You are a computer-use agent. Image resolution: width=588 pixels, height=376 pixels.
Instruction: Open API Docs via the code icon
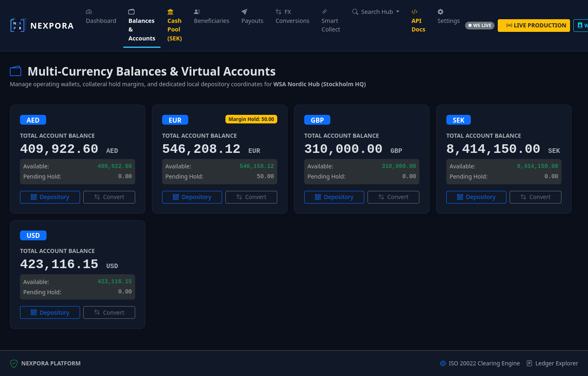[x=414, y=12]
